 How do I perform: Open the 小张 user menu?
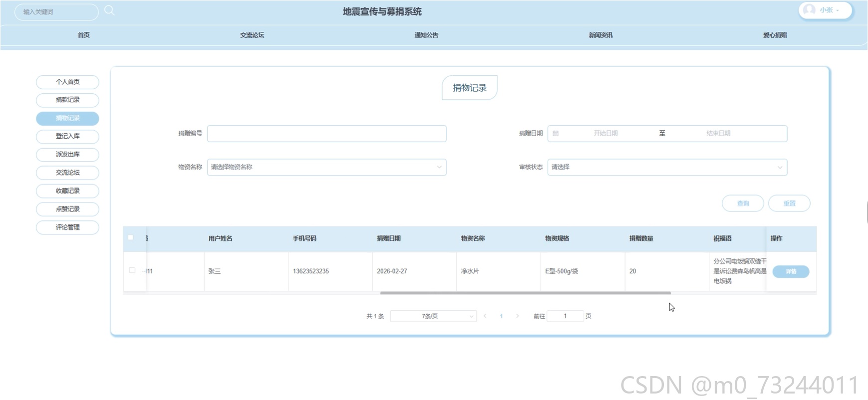(826, 10)
